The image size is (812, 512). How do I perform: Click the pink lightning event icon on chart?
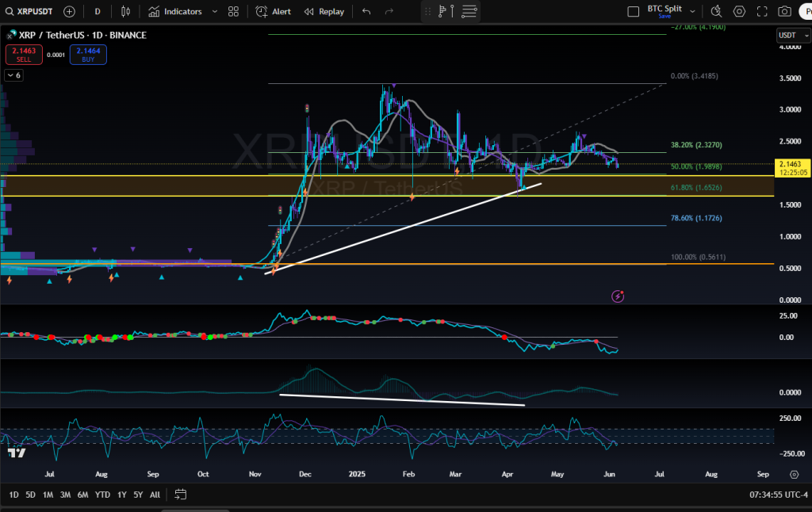click(617, 296)
